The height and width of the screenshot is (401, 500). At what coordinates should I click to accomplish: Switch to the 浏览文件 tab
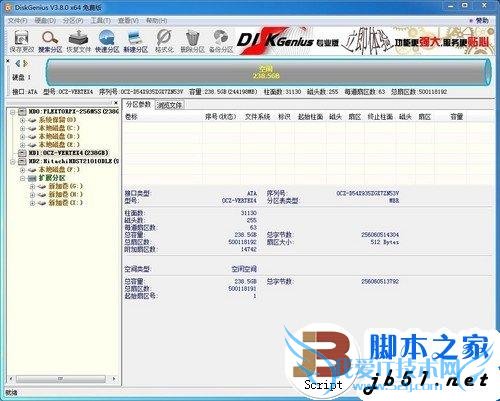(x=170, y=105)
